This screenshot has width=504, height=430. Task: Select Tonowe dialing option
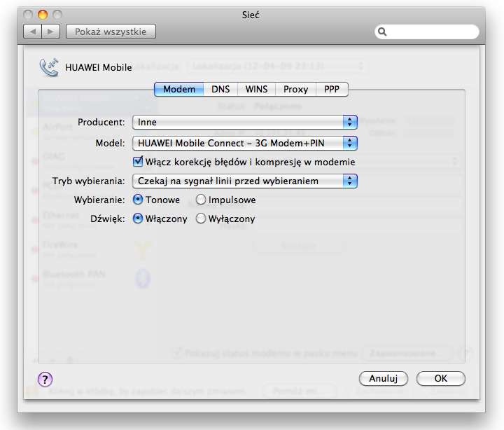[x=138, y=200]
